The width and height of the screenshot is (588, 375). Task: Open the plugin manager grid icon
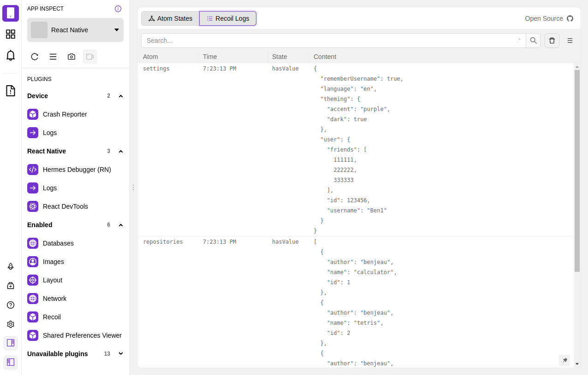pos(11,34)
